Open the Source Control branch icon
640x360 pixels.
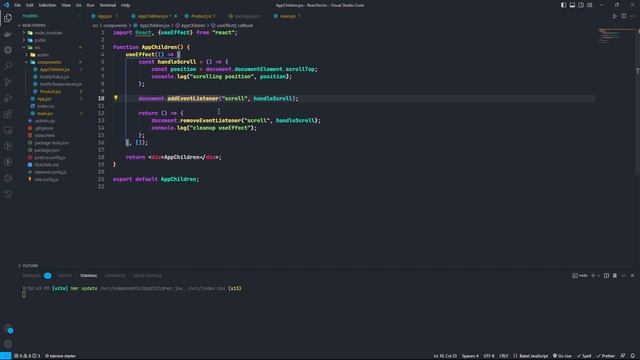[x=8, y=82]
